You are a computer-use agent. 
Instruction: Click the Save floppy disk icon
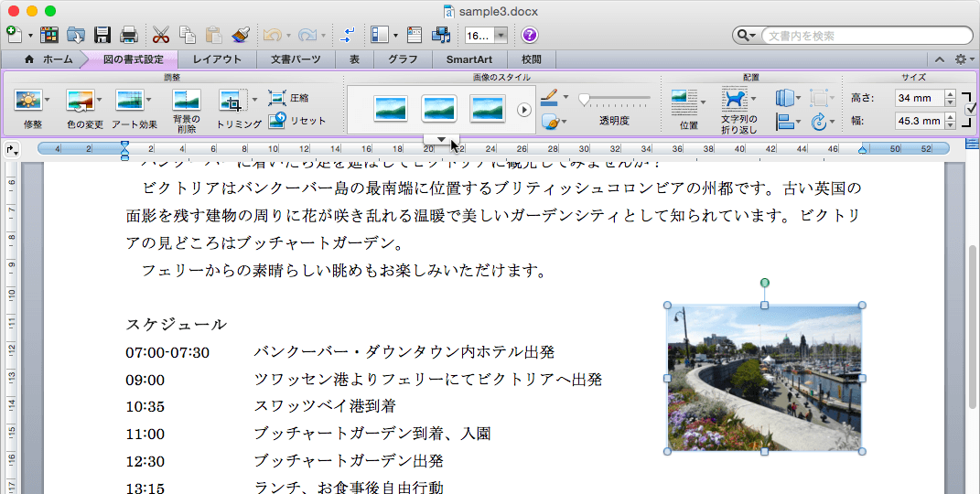pyautogui.click(x=102, y=36)
